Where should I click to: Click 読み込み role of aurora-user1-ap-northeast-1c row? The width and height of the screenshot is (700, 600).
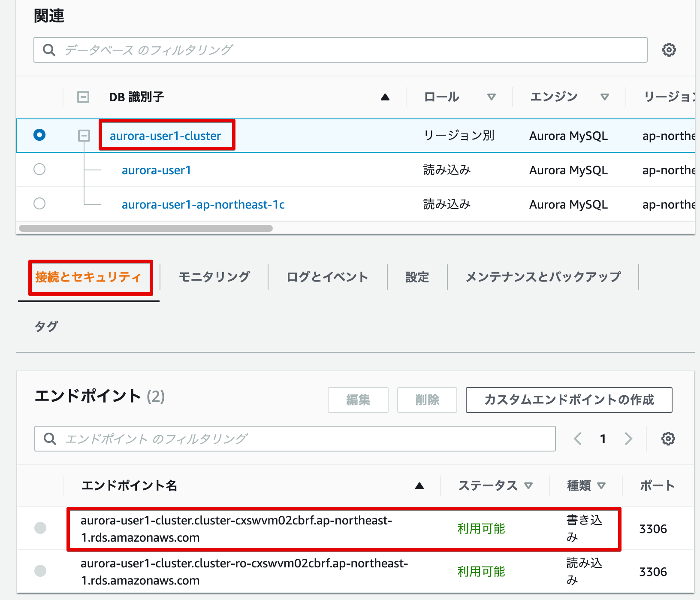[447, 204]
